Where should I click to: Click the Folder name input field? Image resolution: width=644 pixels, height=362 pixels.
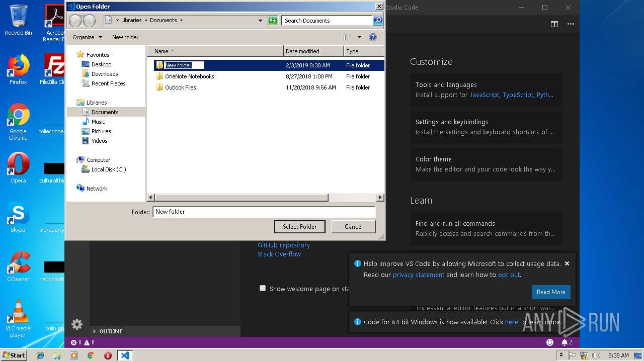tap(264, 212)
